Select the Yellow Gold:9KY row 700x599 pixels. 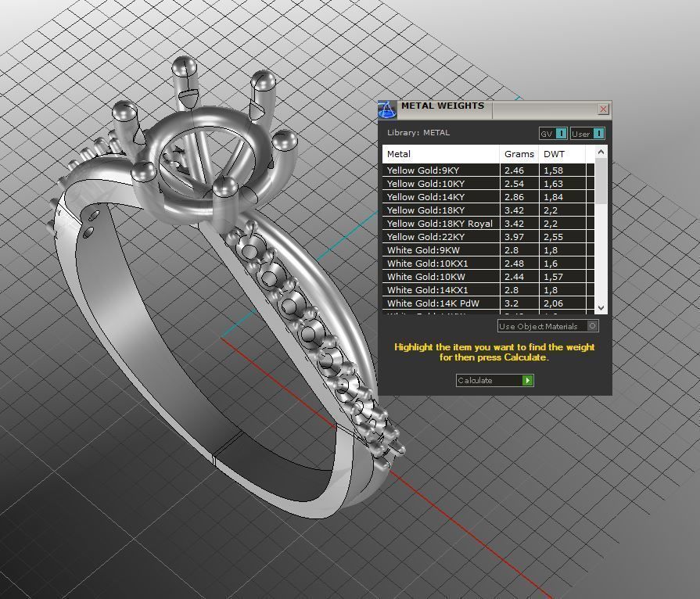coord(488,170)
